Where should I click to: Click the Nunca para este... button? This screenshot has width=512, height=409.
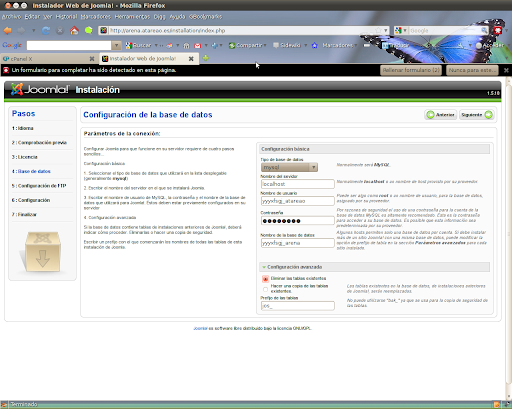pos(472,70)
